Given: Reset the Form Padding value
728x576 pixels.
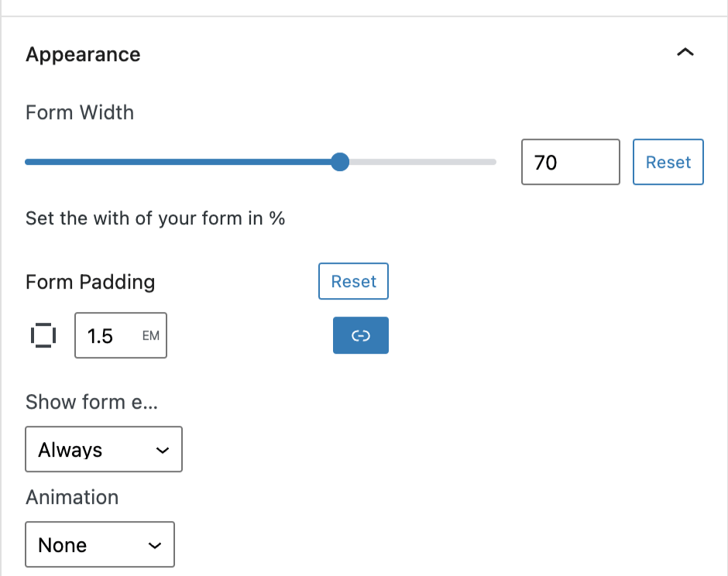Looking at the screenshot, I should click(353, 281).
